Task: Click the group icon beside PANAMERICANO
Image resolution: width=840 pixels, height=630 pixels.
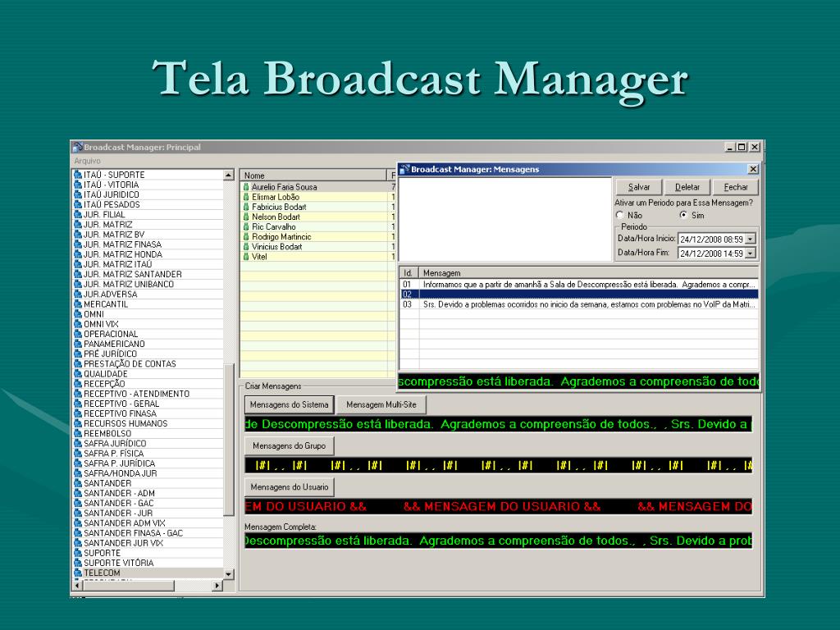Action: click(x=78, y=344)
